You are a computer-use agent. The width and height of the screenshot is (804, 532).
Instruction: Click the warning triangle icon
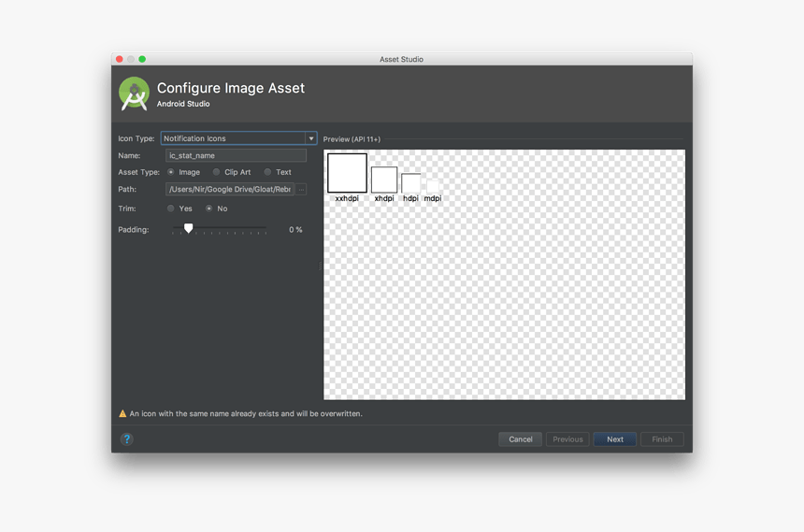click(122, 413)
